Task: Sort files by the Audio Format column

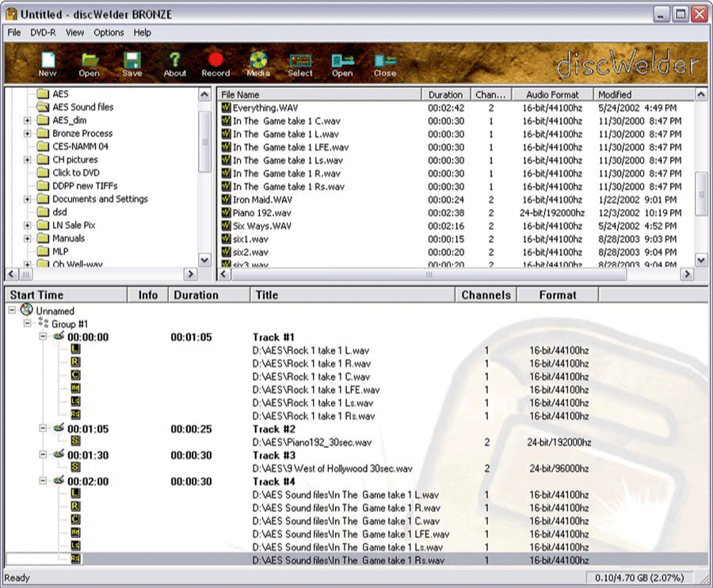Action: click(552, 94)
